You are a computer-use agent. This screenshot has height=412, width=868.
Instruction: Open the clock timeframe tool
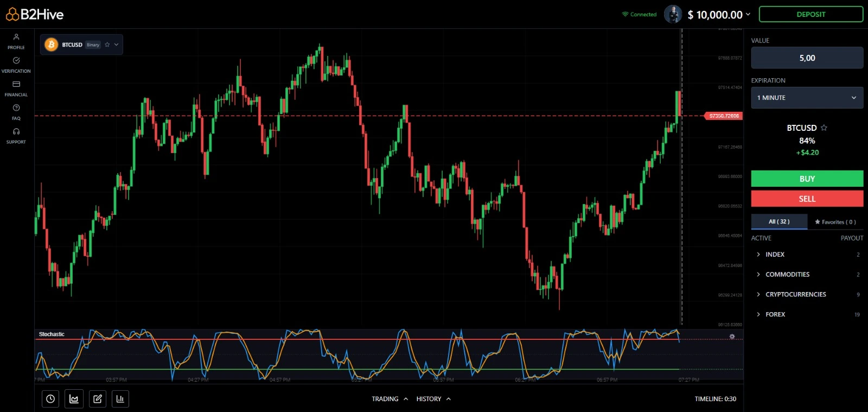[x=50, y=399]
